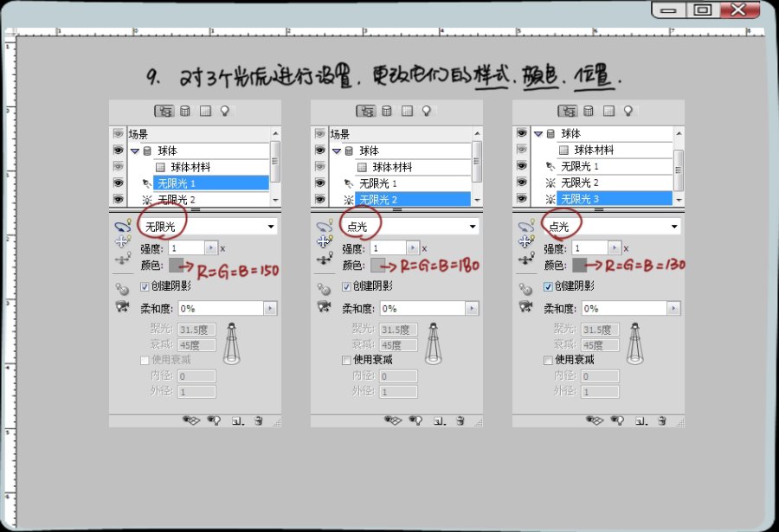Filter by whole scene in middle panel
779x532 pixels.
point(365,111)
